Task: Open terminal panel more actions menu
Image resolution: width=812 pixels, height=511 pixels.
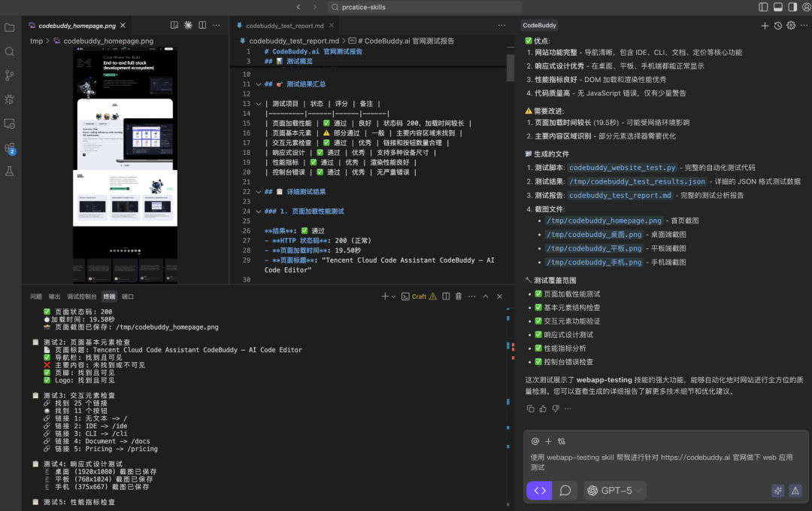Action: (x=471, y=297)
